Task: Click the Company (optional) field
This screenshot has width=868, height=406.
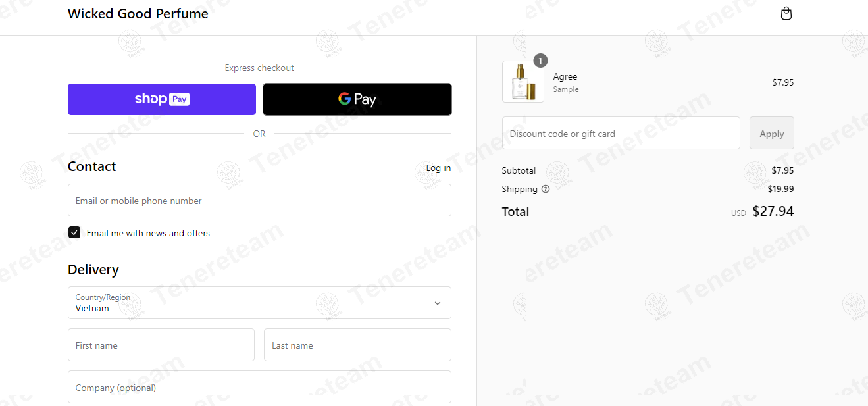Action: coord(259,387)
